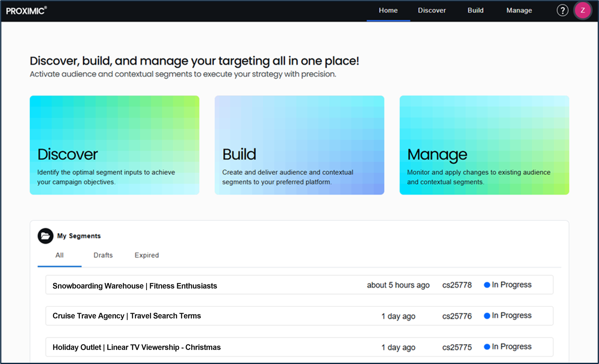Open Snowboarding Warehouse | Fitness Enthusiasts segment
The width and height of the screenshot is (599, 364).
(x=299, y=285)
